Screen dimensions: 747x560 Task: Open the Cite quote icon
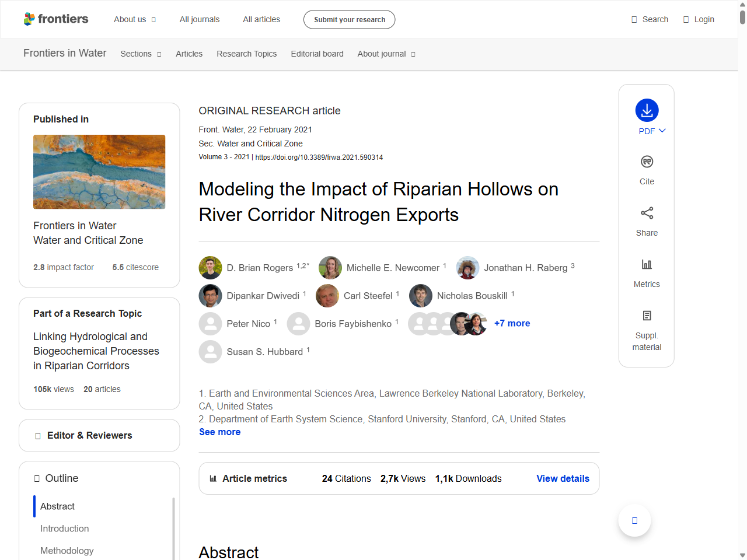pos(647,162)
